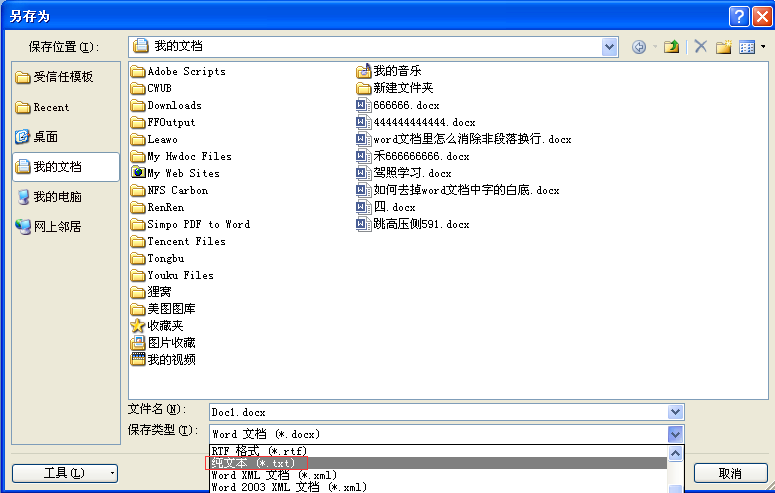The image size is (775, 493).
Task: Select 我的文档 in the places bar
Action: [x=66, y=167]
